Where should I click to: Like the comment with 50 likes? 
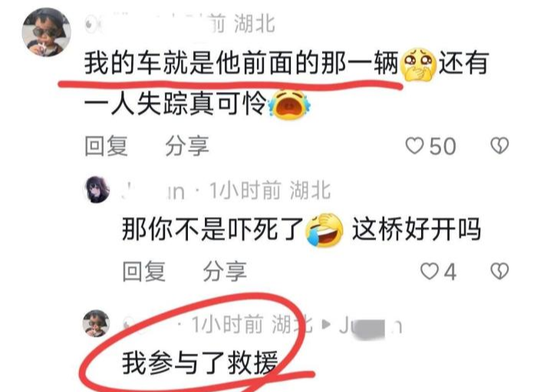pos(414,146)
